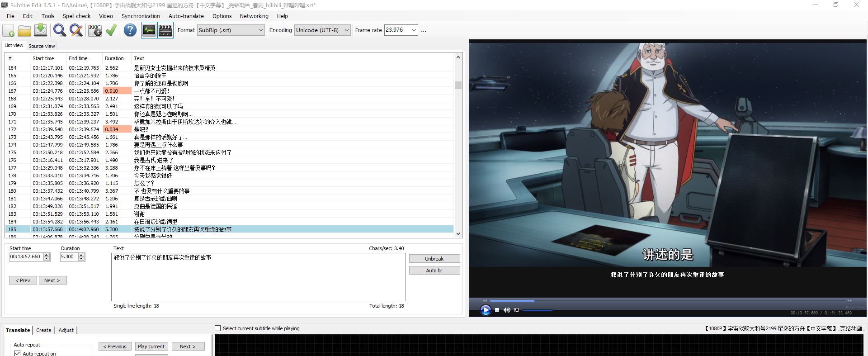The image size is (868, 356).
Task: Select subtitle row 172 with 0.034 duration
Action: pyautogui.click(x=229, y=129)
